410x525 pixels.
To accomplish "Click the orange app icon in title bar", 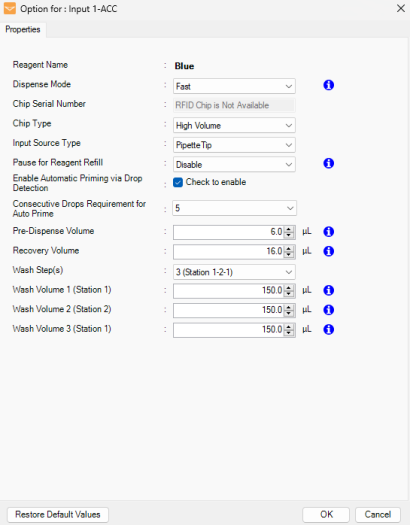I will pos(10,8).
